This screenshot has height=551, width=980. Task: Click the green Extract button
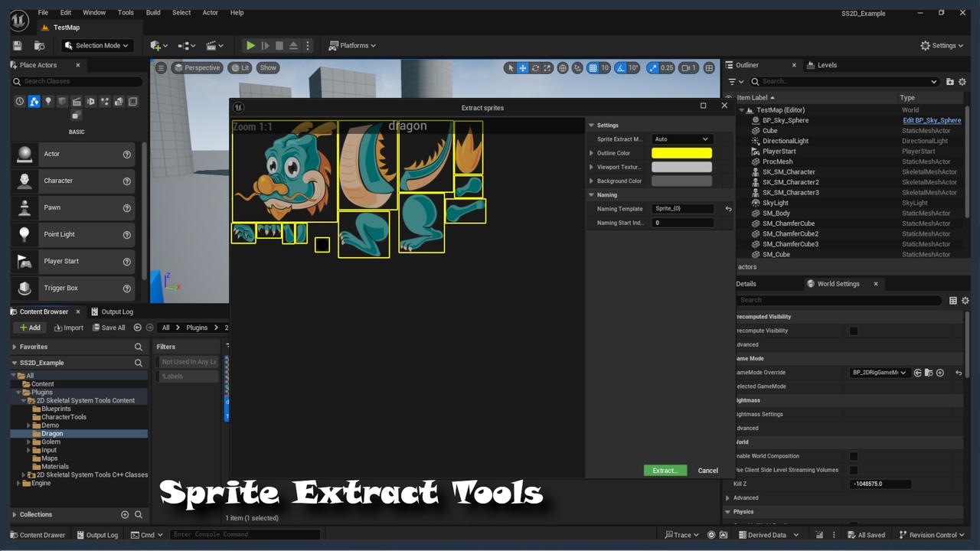tap(665, 471)
